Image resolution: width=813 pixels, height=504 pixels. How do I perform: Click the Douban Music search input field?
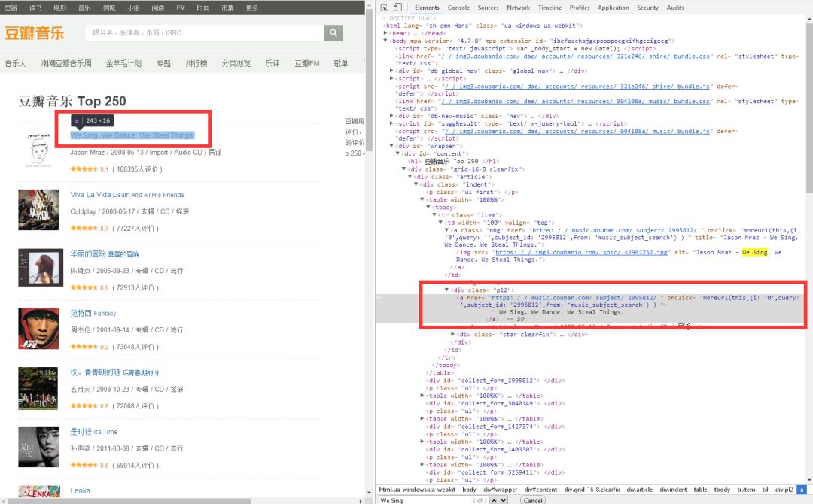205,32
